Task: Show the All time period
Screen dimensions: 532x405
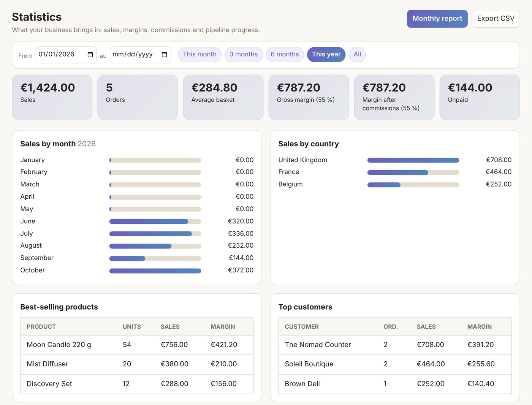Action: pyautogui.click(x=357, y=54)
